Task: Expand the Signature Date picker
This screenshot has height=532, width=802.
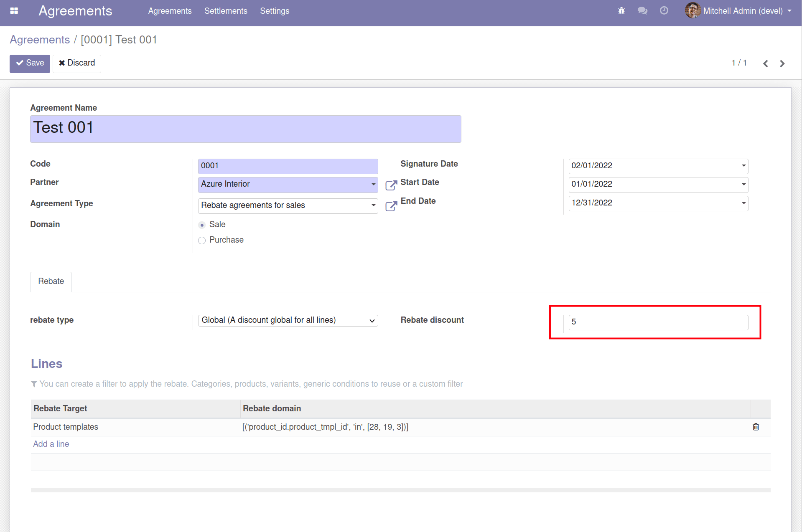Action: [x=743, y=166]
